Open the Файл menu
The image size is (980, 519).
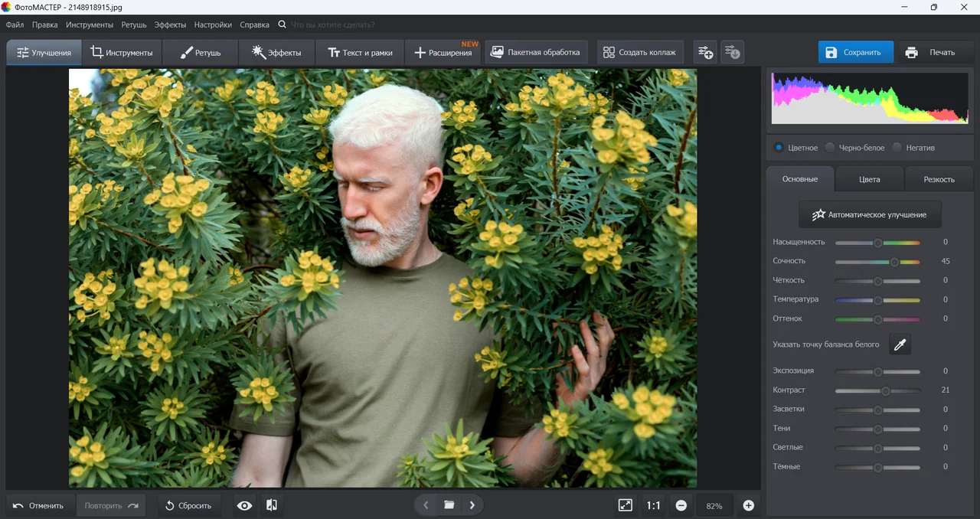click(x=15, y=24)
